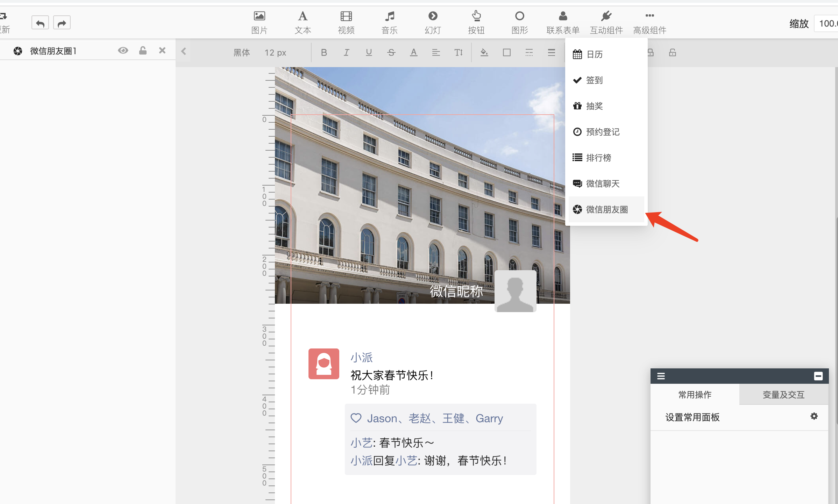Image resolution: width=838 pixels, height=504 pixels.
Task: Toggle bold text formatting
Action: tap(324, 52)
